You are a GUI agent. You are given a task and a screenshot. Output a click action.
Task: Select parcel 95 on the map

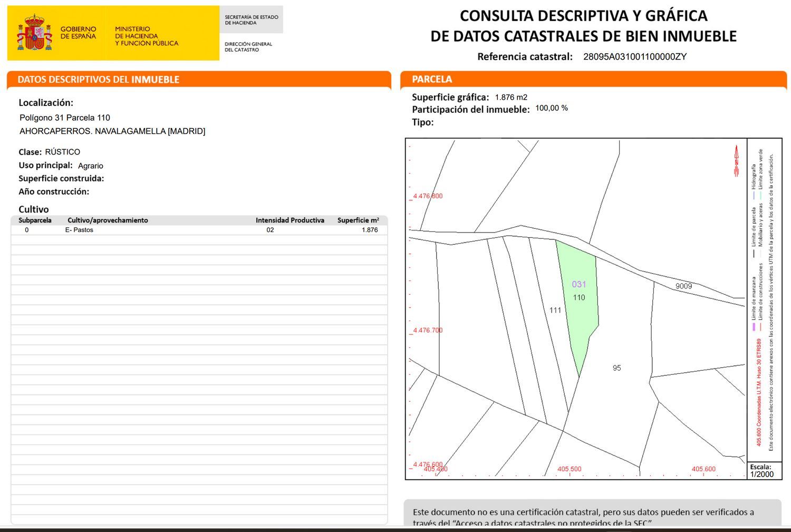[x=616, y=368]
